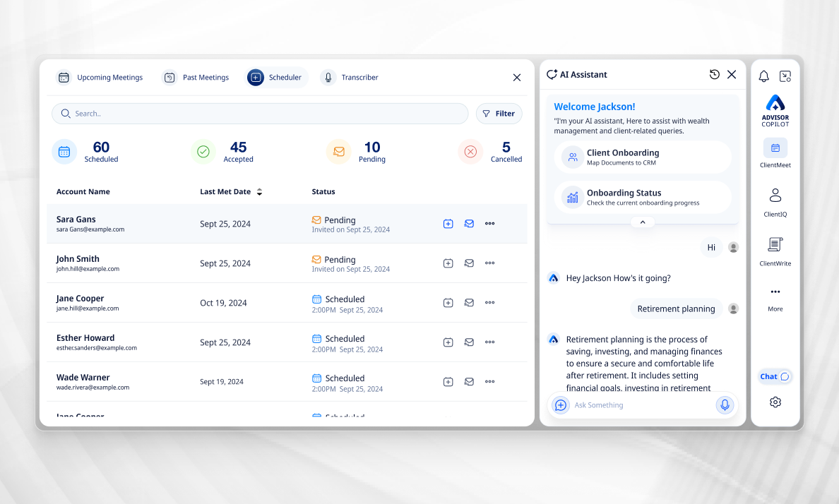Click the Search input field

tap(260, 114)
